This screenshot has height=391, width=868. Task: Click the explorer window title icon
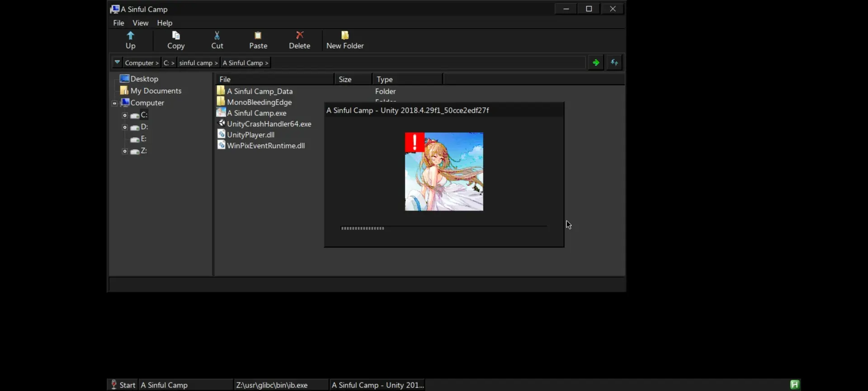pyautogui.click(x=115, y=9)
